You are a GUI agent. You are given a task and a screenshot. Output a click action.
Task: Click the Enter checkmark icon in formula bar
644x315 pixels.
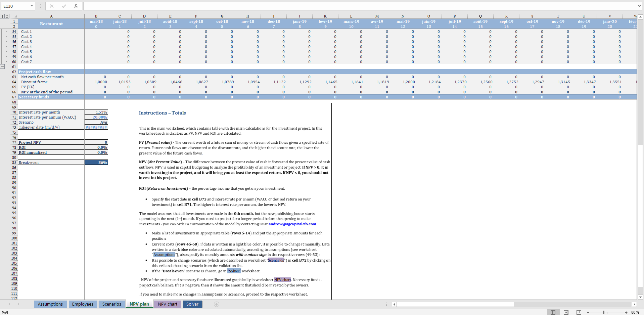click(64, 6)
